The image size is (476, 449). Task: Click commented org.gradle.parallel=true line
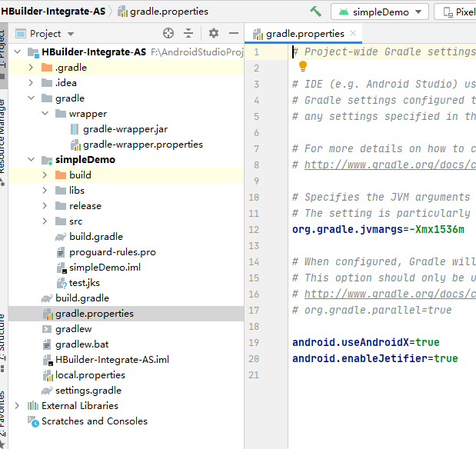coord(372,311)
